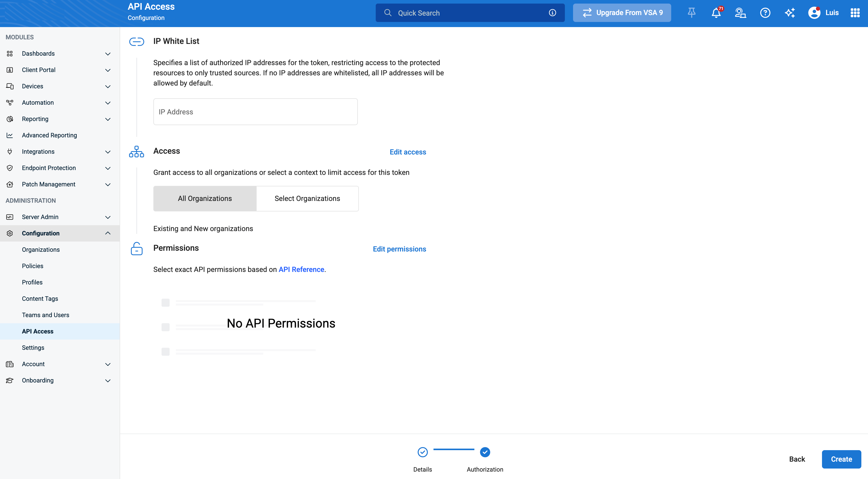Image resolution: width=868 pixels, height=479 pixels.
Task: Click the Create button
Action: click(841, 459)
